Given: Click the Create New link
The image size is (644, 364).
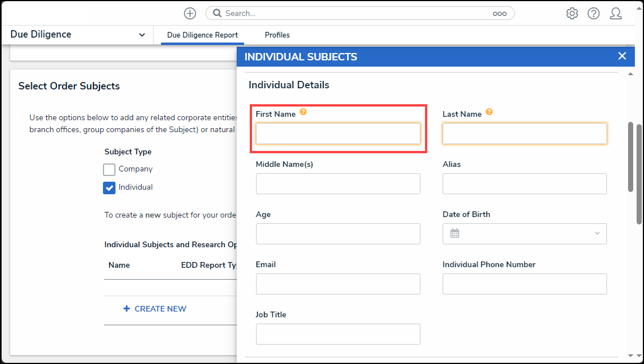Looking at the screenshot, I should (155, 309).
